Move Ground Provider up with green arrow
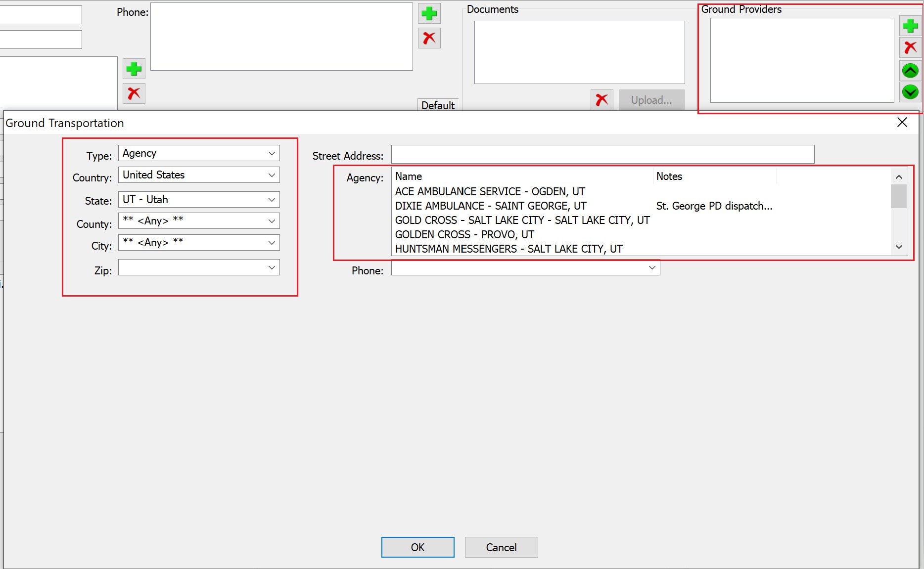 [x=910, y=71]
